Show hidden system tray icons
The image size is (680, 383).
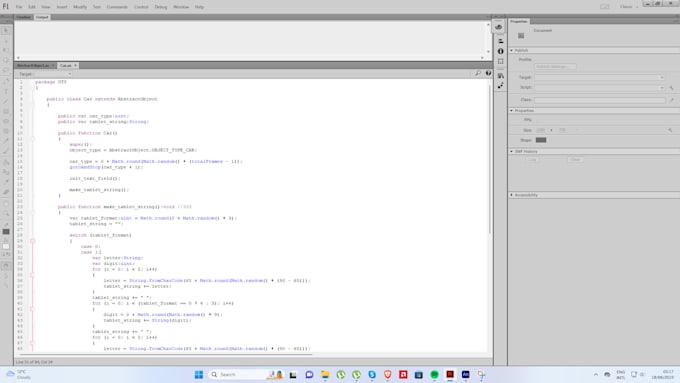[595, 374]
